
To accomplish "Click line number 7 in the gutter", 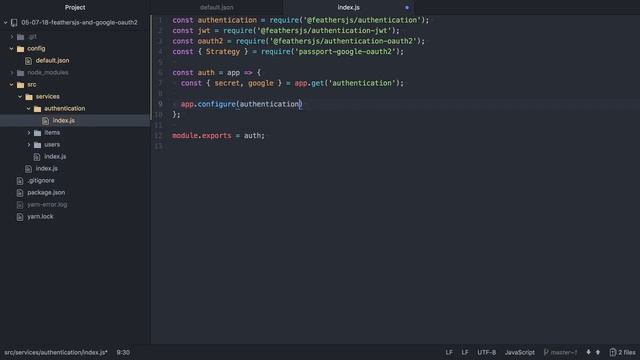I will tap(160, 83).
